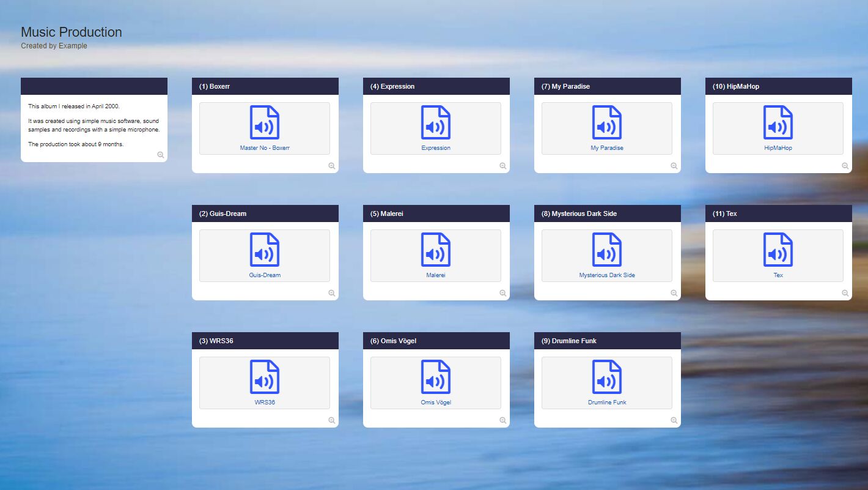The height and width of the screenshot is (490, 868).
Task: Select the HipMaHop audio file icon
Action: click(x=778, y=122)
